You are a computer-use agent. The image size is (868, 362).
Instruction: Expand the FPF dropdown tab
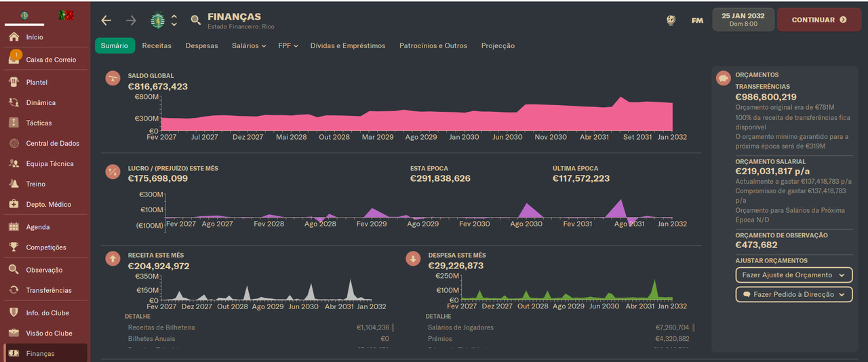[x=288, y=45]
